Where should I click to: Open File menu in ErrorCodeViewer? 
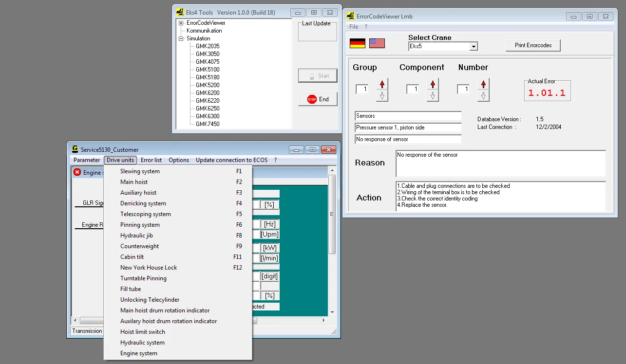[354, 27]
